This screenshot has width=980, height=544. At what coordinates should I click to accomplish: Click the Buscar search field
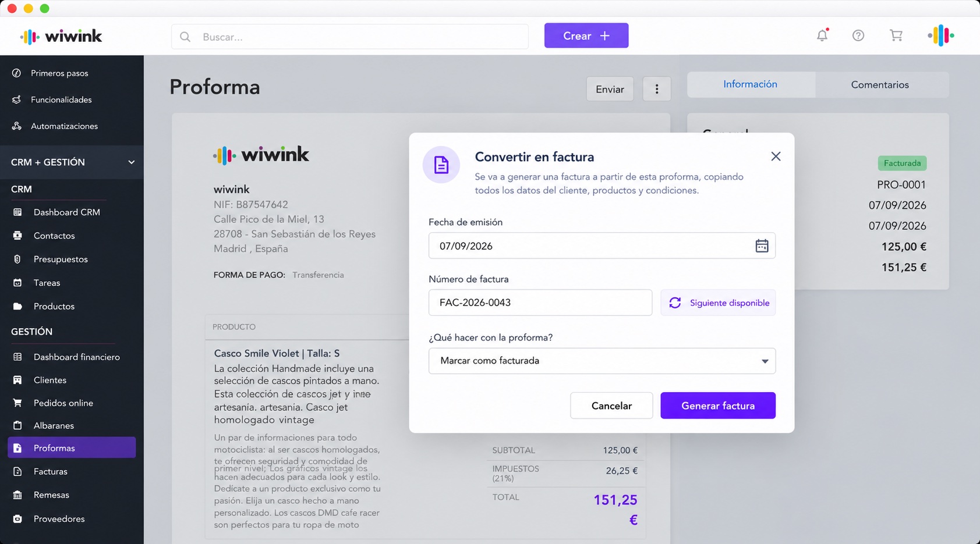pyautogui.click(x=350, y=37)
